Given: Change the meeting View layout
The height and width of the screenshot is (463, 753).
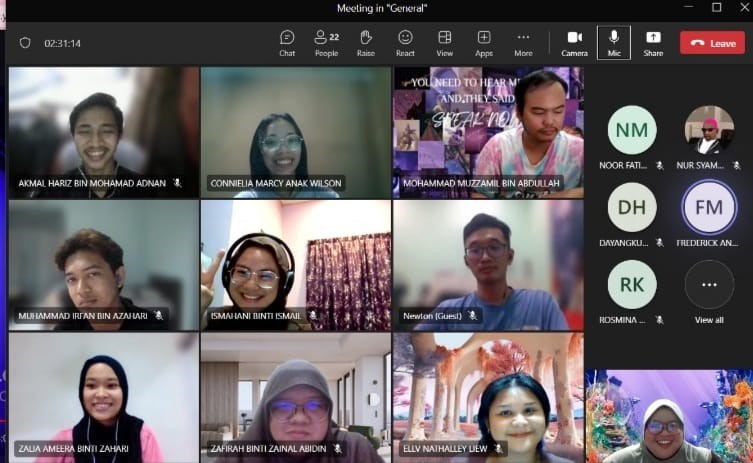Looking at the screenshot, I should click(445, 42).
